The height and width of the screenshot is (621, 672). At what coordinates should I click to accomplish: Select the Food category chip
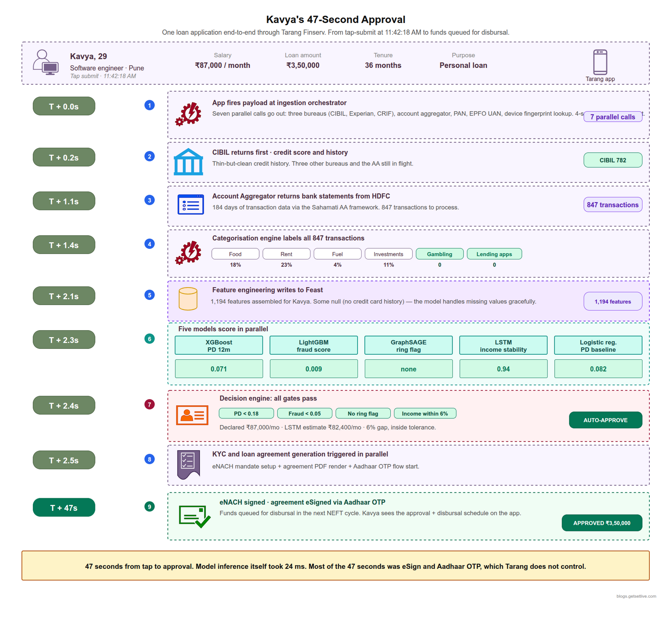click(x=235, y=254)
